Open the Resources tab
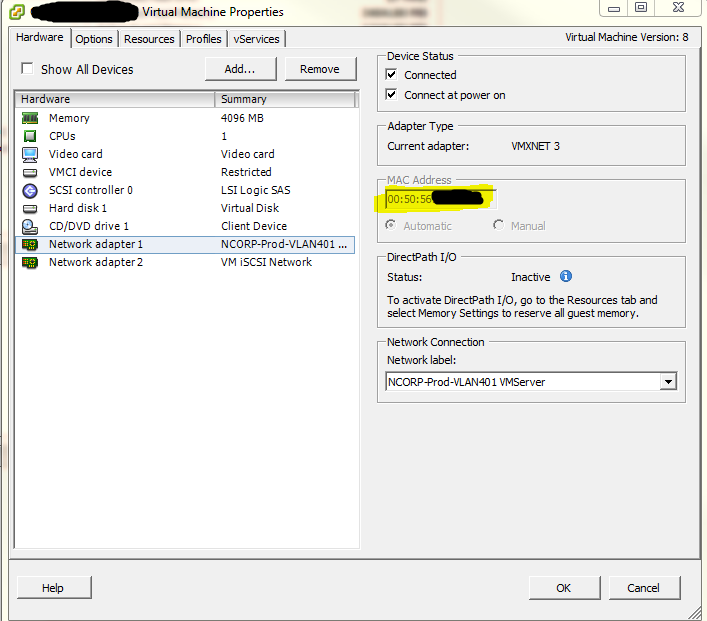This screenshot has height=621, width=707. click(x=149, y=39)
